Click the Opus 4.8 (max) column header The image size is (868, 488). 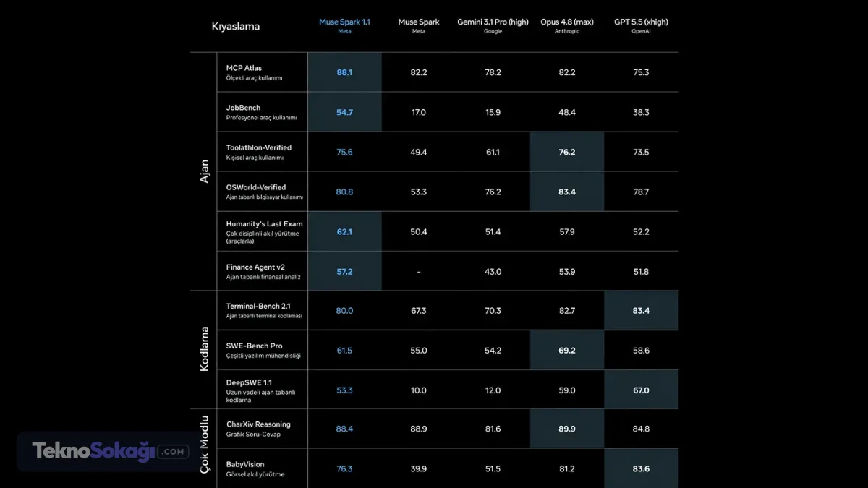pos(567,25)
